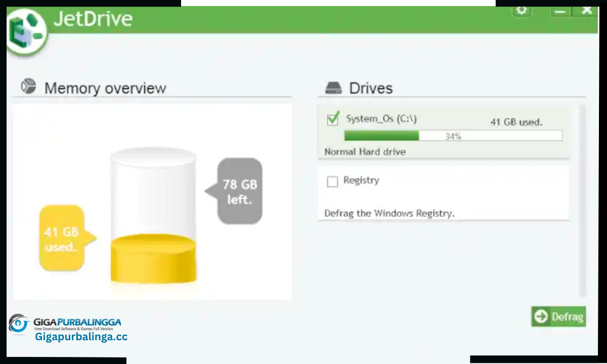
Task: Click the cylinder's yellow used-space portion
Action: [153, 259]
